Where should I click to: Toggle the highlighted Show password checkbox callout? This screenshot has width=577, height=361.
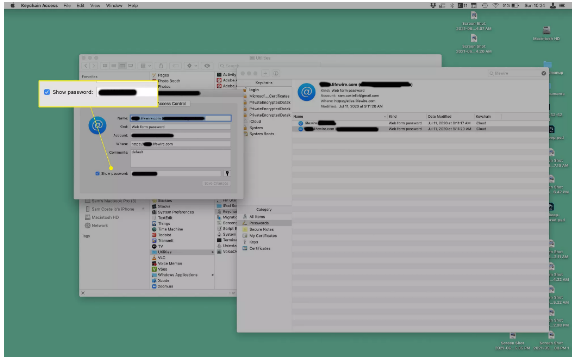click(47, 92)
